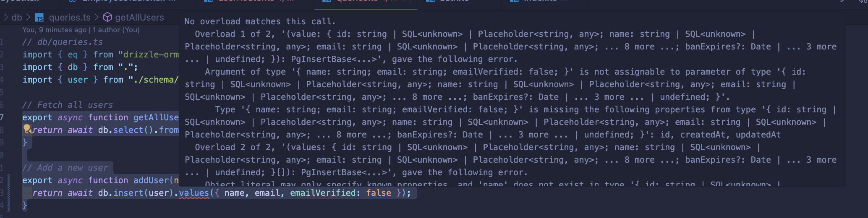Click the "drizzle-orm" import string
The image size is (868, 218).
click(x=149, y=54)
